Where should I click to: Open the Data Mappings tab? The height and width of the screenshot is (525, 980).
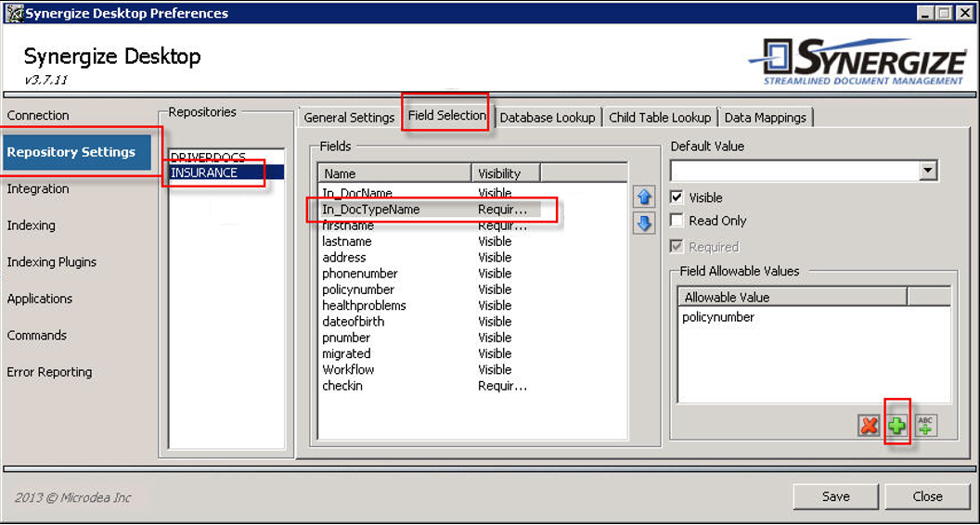tap(766, 118)
